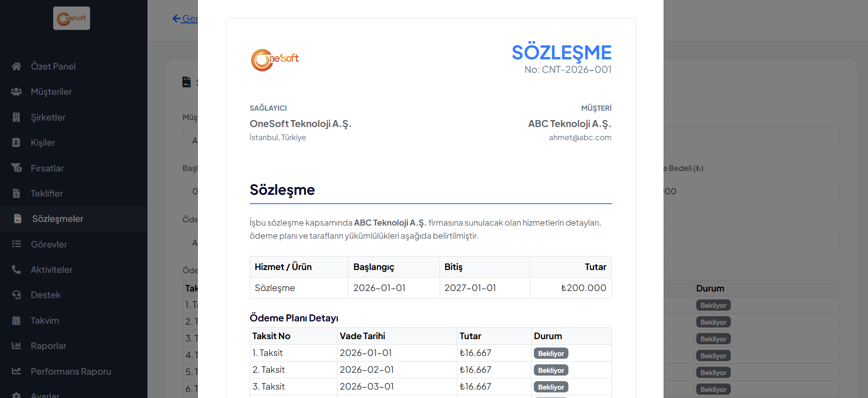Click first Bekliyor status in background table
The image size is (868, 398).
coord(713,306)
